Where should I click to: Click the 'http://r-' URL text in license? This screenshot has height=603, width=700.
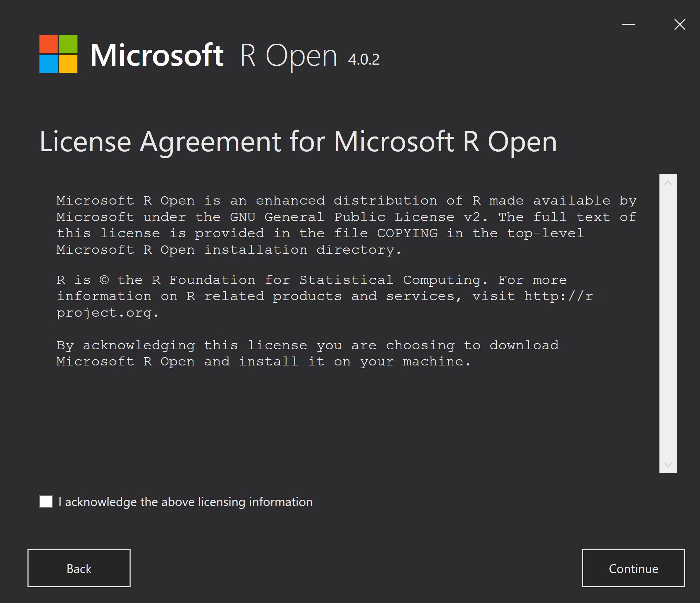click(563, 296)
